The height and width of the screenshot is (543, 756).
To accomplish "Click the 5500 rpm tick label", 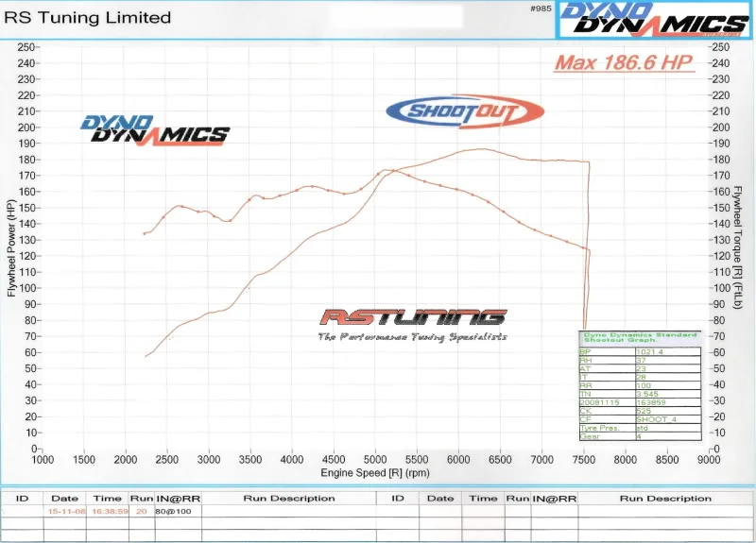I will tap(417, 460).
